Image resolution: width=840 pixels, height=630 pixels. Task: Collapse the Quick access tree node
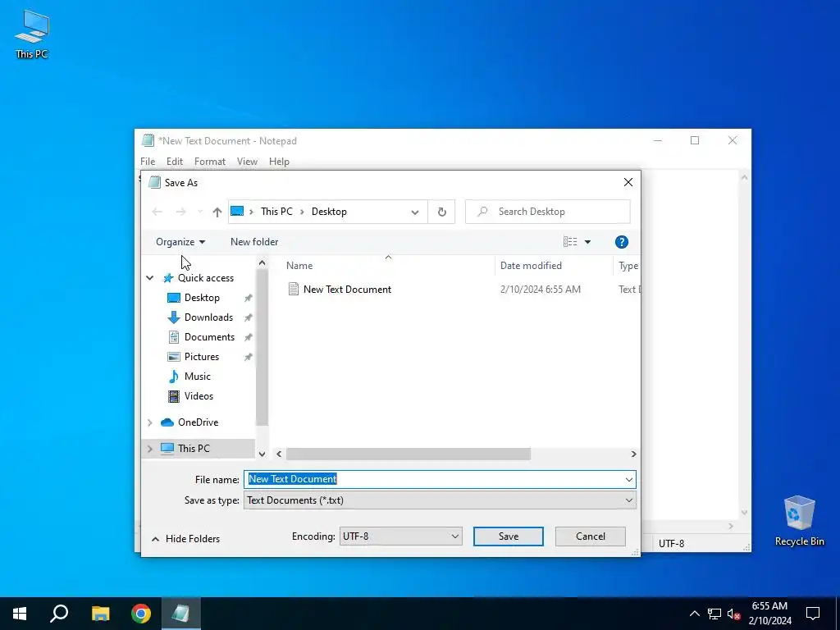tap(150, 278)
